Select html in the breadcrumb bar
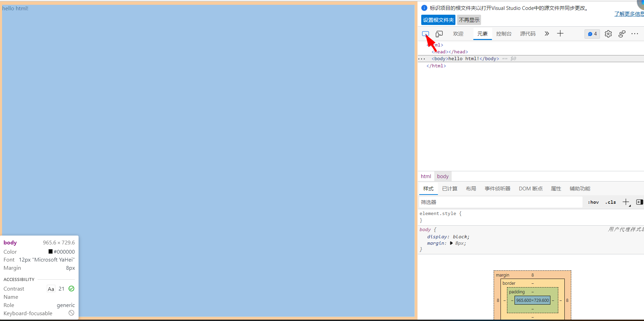Viewport: 644px width, 321px height. click(x=426, y=176)
